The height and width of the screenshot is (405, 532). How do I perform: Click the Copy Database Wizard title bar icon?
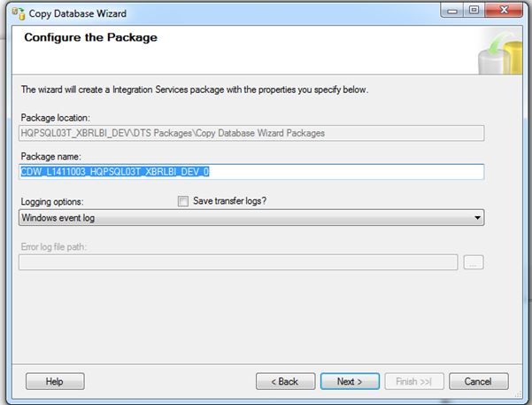point(16,13)
